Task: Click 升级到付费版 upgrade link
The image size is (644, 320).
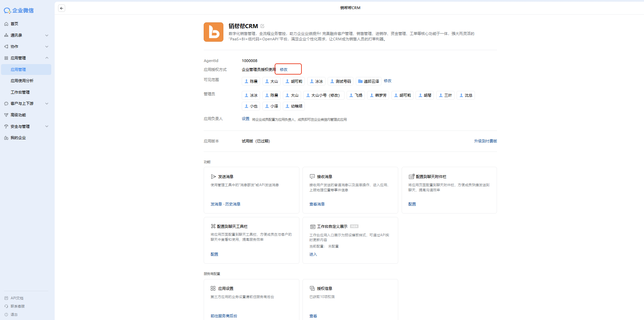Action: tap(485, 141)
